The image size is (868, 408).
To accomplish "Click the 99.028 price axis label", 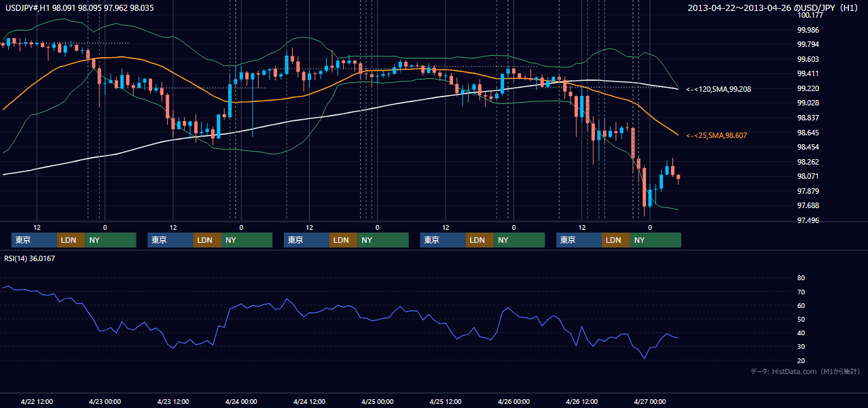I will click(808, 103).
